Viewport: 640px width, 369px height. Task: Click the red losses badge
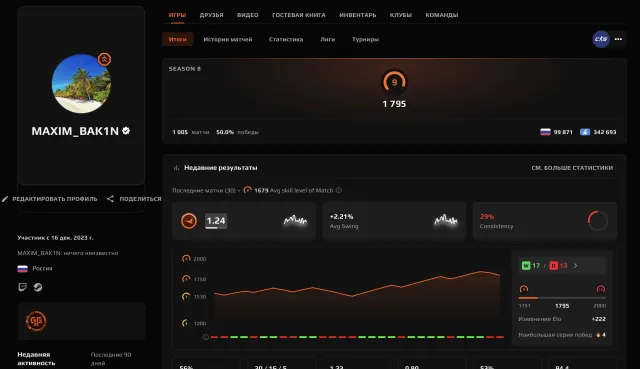(553, 265)
